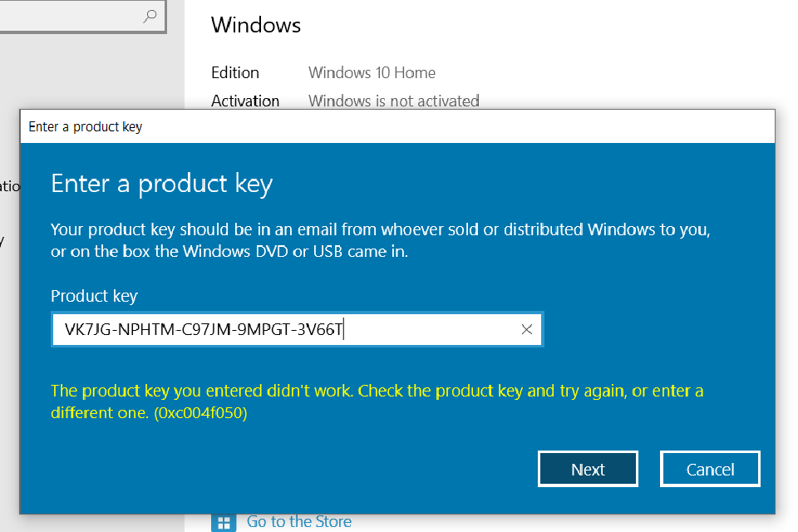Click the Edition row label
The image size is (798, 532).
click(x=234, y=73)
